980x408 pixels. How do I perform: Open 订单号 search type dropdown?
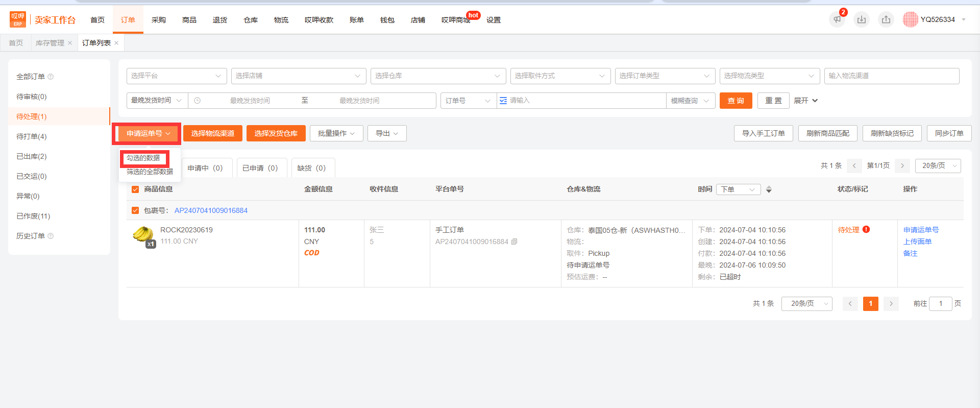469,101
